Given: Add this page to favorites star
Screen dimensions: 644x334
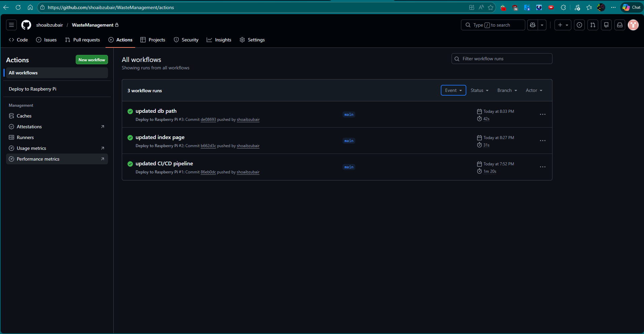Looking at the screenshot, I should coord(491,7).
